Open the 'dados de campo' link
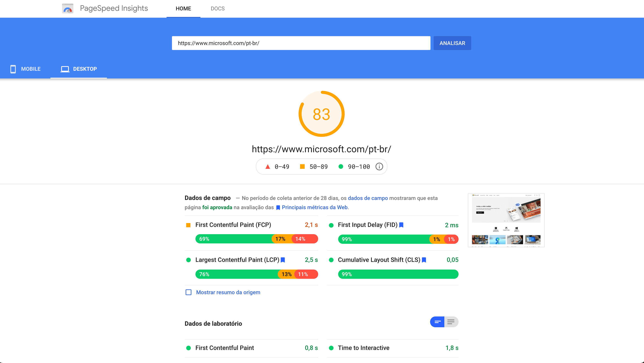The image size is (644, 363). tap(368, 198)
